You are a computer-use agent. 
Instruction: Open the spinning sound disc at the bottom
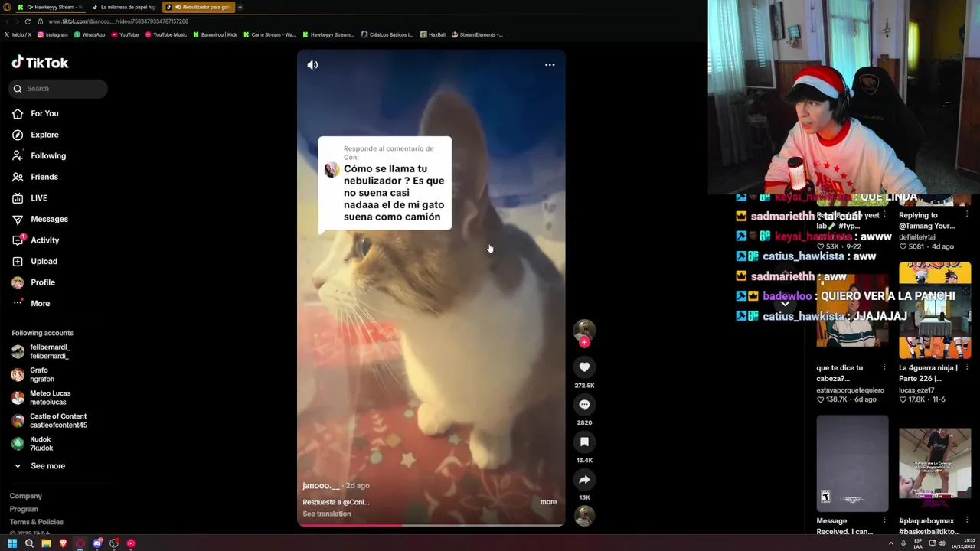(584, 516)
